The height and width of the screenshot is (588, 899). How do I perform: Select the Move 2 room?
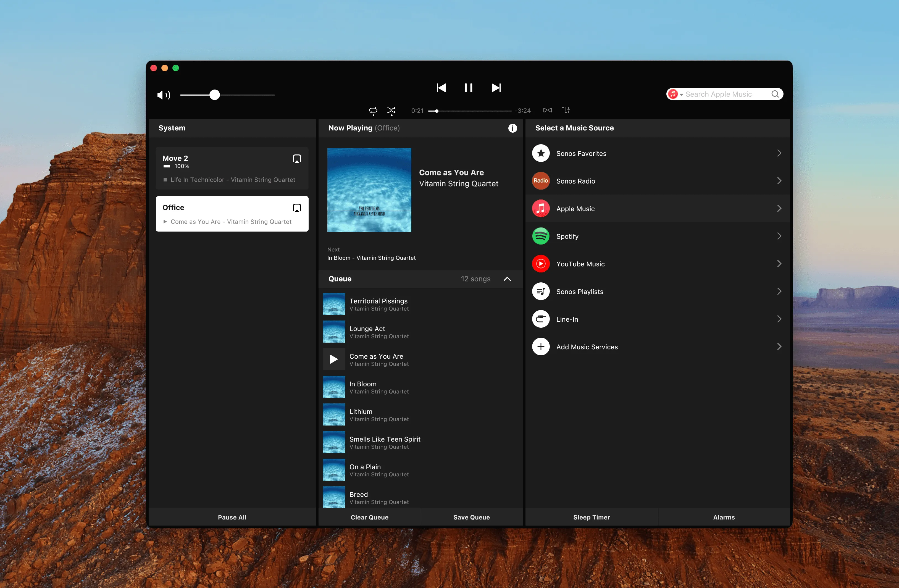(232, 168)
